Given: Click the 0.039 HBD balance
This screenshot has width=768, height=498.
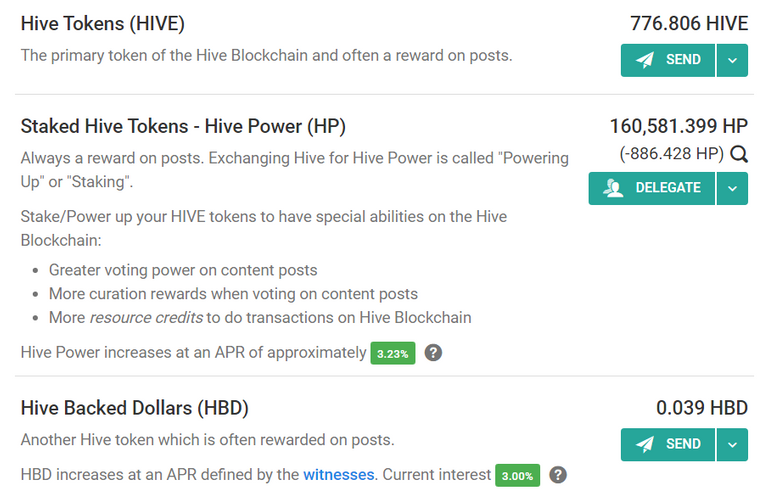Looking at the screenshot, I should pos(702,408).
